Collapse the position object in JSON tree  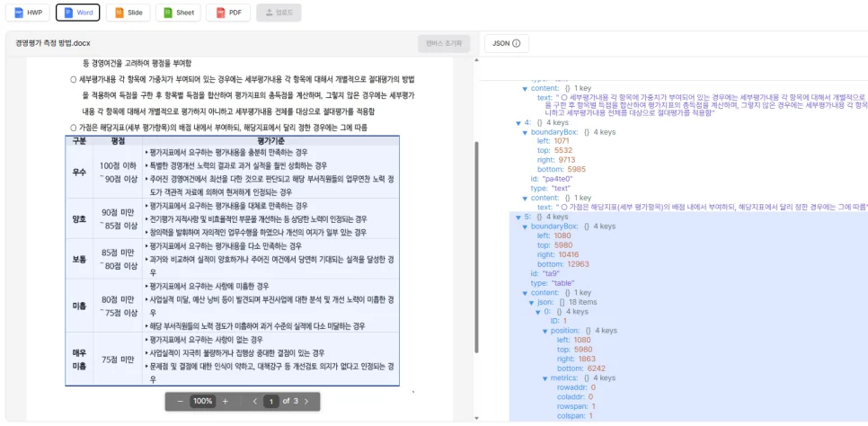click(x=545, y=331)
